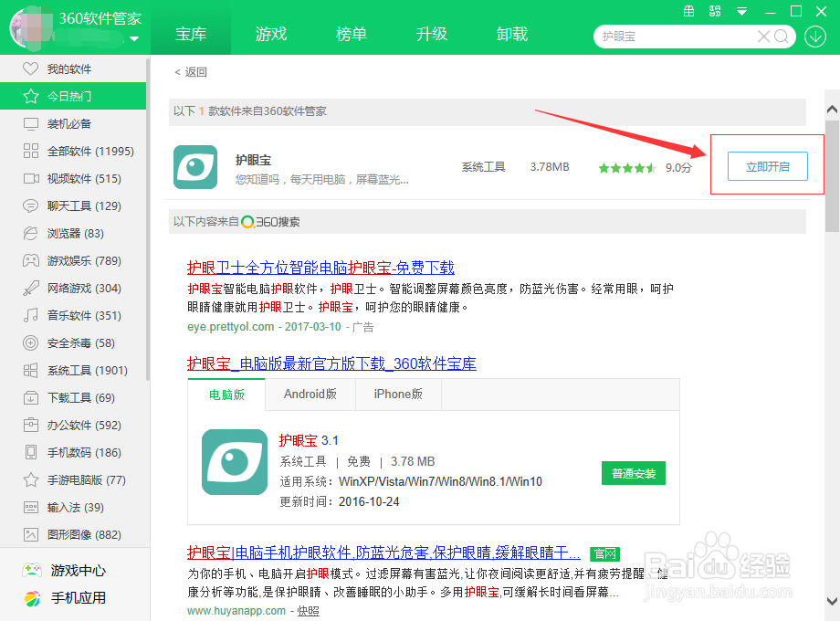The image size is (840, 621).
Task: Go back via 返回 link
Action: tap(191, 72)
